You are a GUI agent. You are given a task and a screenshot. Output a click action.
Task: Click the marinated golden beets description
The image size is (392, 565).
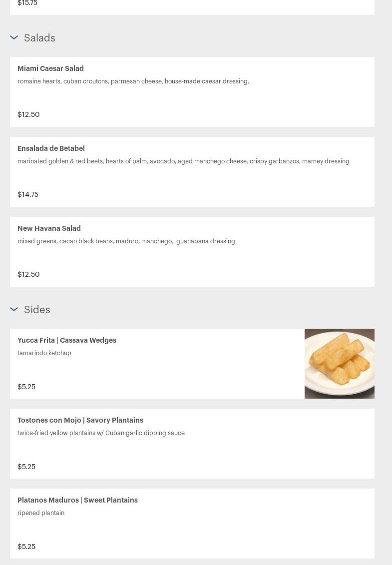[183, 161]
